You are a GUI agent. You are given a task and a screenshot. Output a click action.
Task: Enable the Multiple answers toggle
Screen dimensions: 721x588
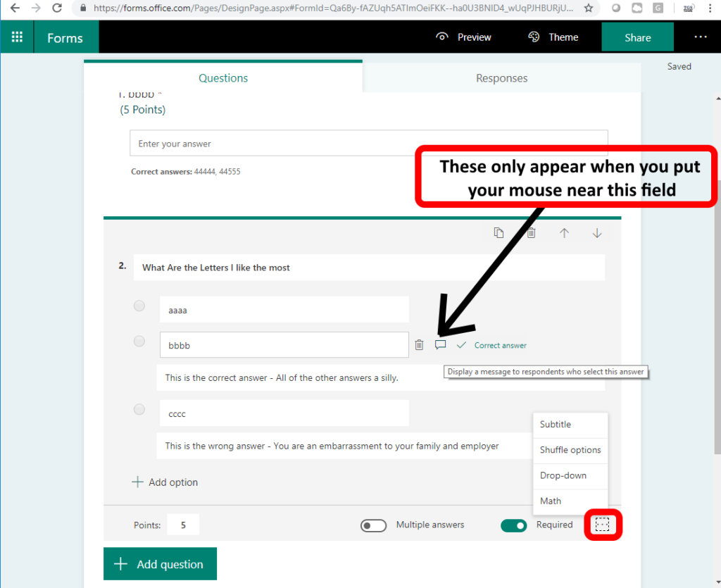click(x=373, y=525)
